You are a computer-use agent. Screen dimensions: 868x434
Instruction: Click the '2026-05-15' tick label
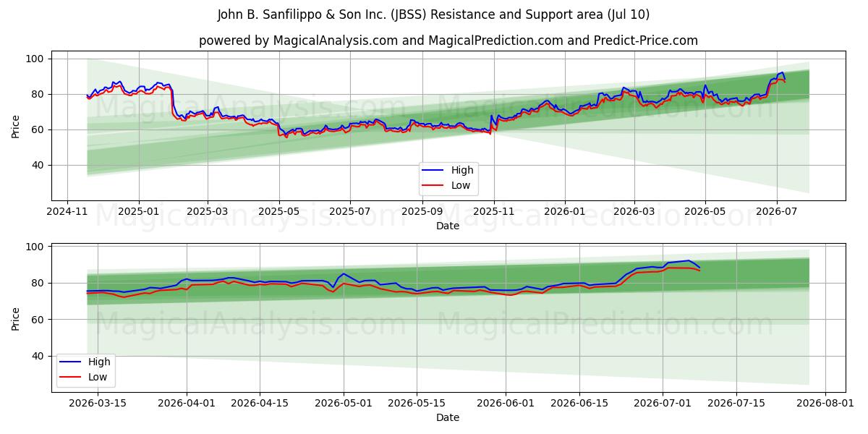click(417, 402)
